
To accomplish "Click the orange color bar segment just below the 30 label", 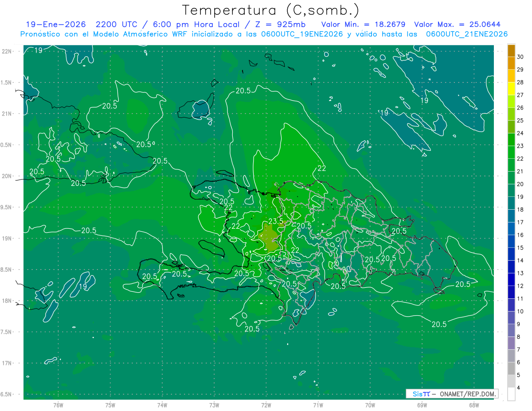I will 511,63.
